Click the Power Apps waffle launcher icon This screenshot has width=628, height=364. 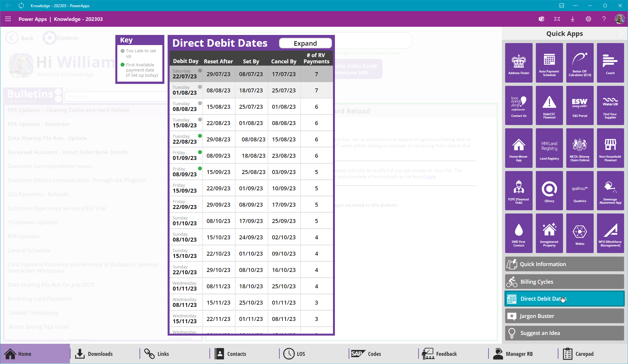[x=8, y=19]
